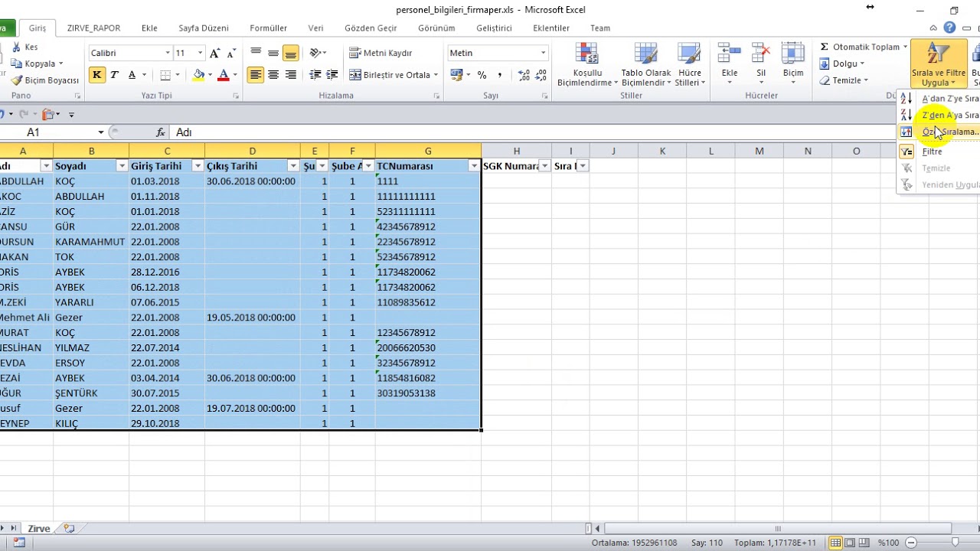Open Koşullu Biçimlendirme conditional formatting

[586, 65]
